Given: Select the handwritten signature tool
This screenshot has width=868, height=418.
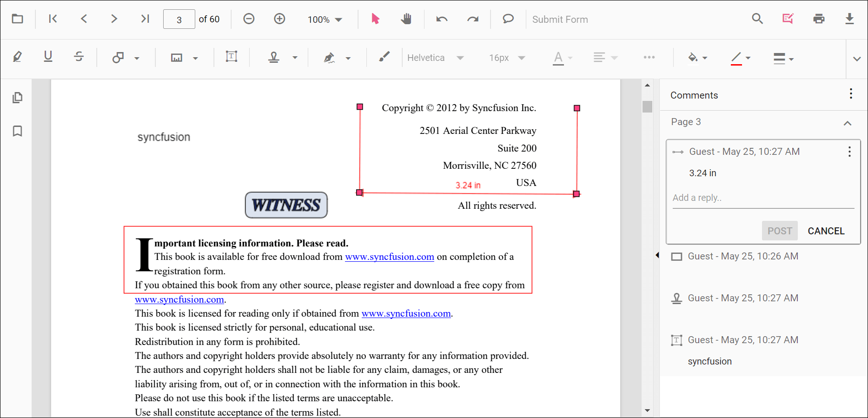Looking at the screenshot, I should (329, 58).
